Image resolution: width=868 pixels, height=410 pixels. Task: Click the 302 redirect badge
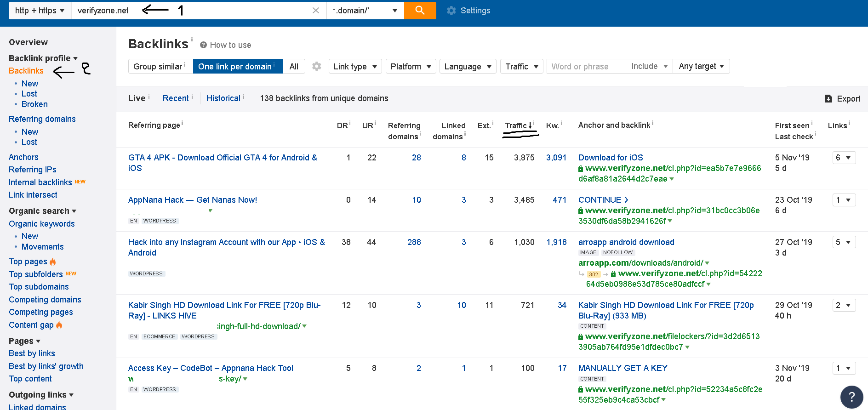point(594,274)
